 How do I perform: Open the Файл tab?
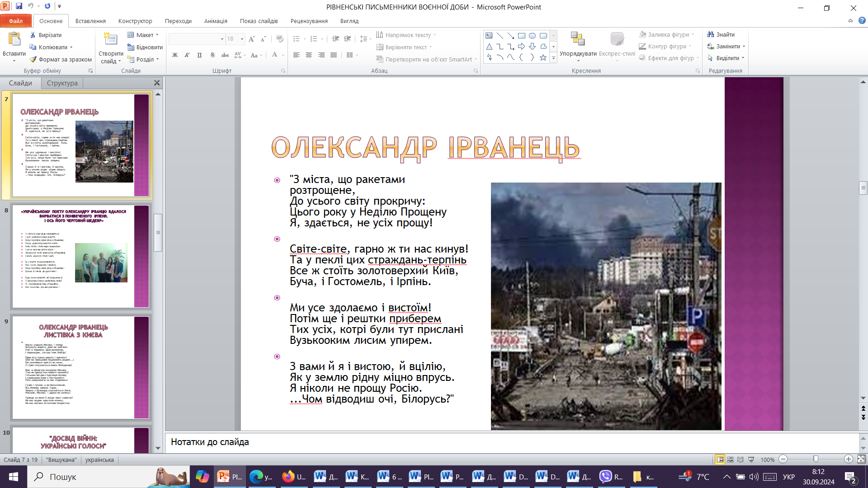(16, 21)
